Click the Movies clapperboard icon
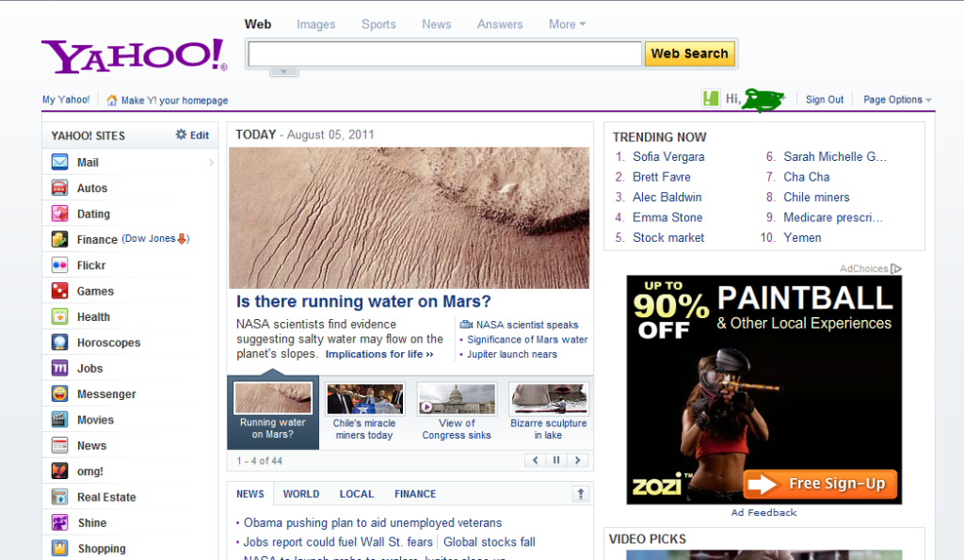 coord(59,420)
